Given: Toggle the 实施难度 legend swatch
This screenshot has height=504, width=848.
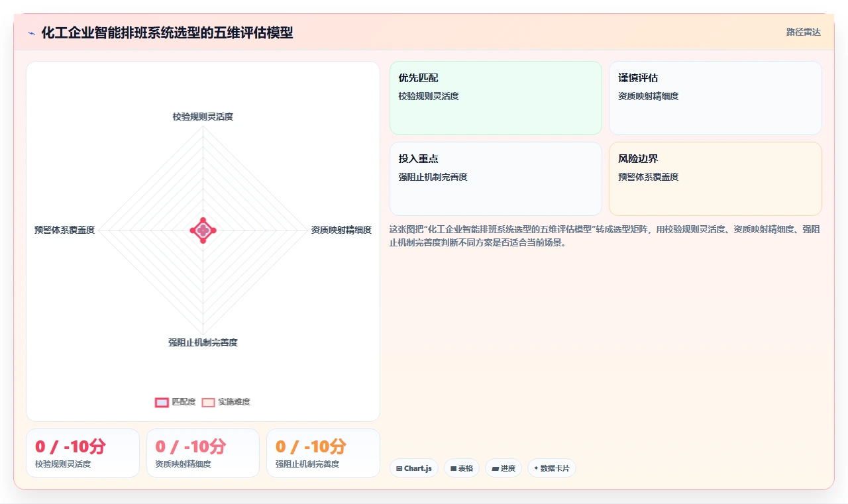Looking at the screenshot, I should (x=208, y=402).
